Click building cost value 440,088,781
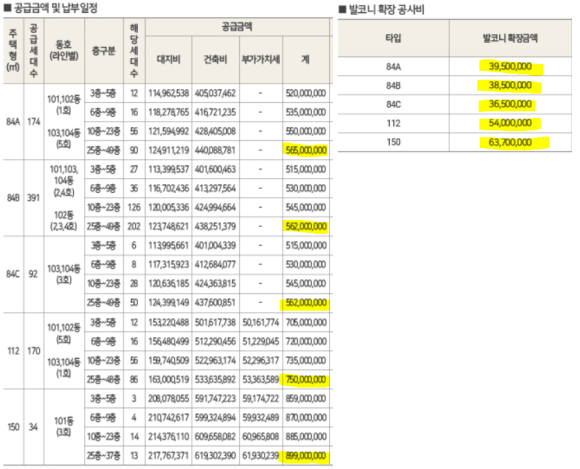The image size is (580, 469). tap(215, 150)
